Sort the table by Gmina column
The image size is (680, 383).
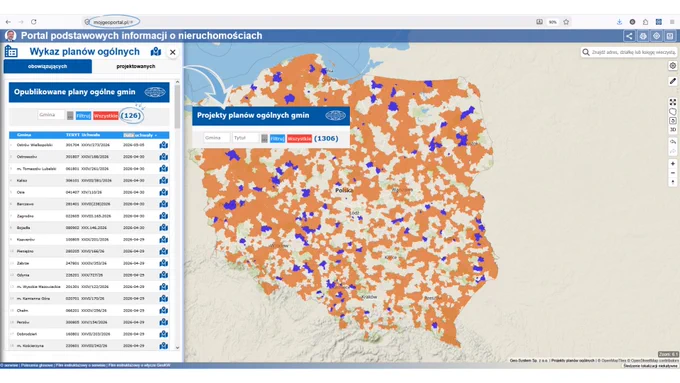click(24, 135)
